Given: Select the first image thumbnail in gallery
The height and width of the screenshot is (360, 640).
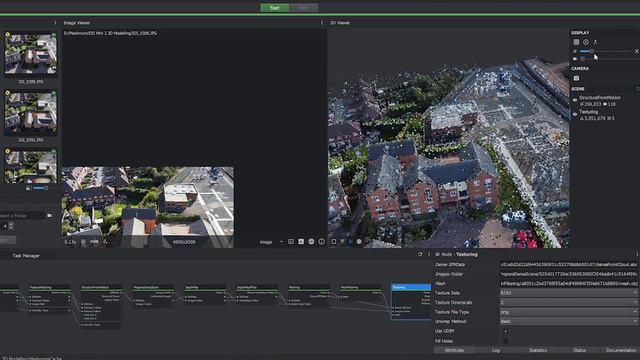Looking at the screenshot, I should click(31, 54).
